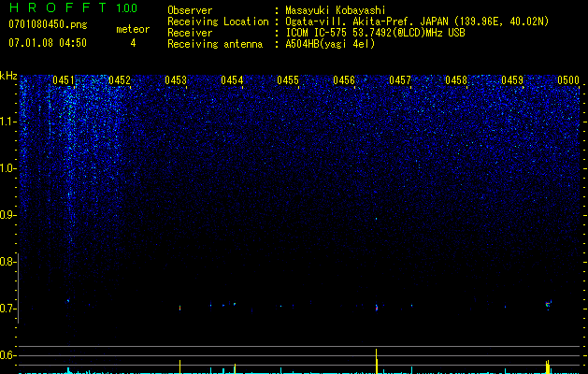Click the 0457 time marker
Viewport: 588px width, 374px height.
pos(400,80)
